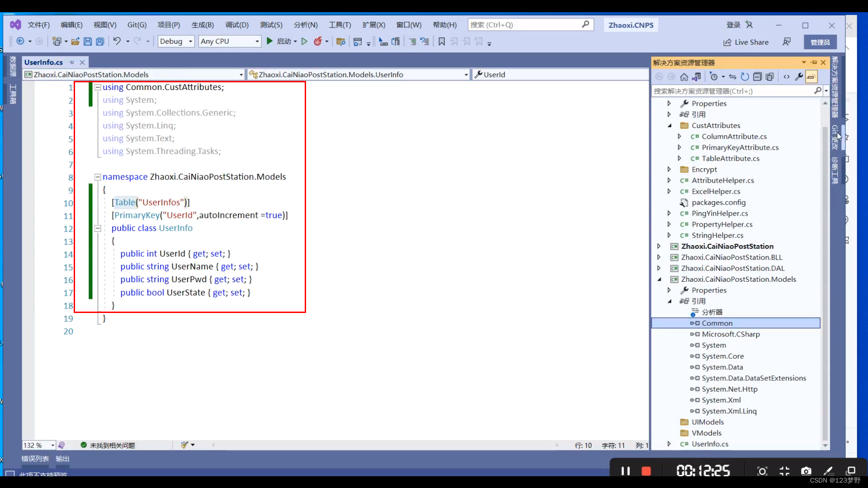Image resolution: width=868 pixels, height=488 pixels.
Task: Click the New Project toolbar icon
Action: pyautogui.click(x=57, y=41)
